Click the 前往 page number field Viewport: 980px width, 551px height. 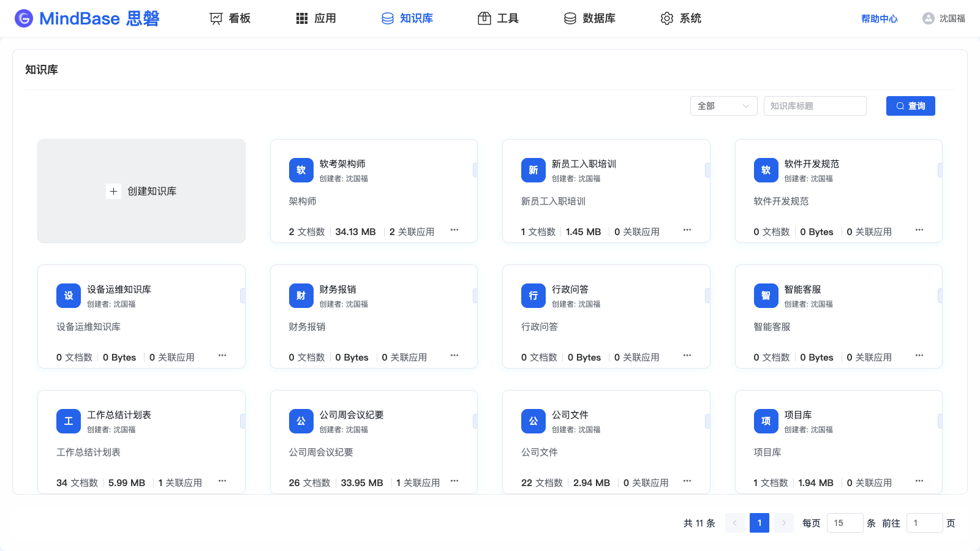click(x=925, y=523)
